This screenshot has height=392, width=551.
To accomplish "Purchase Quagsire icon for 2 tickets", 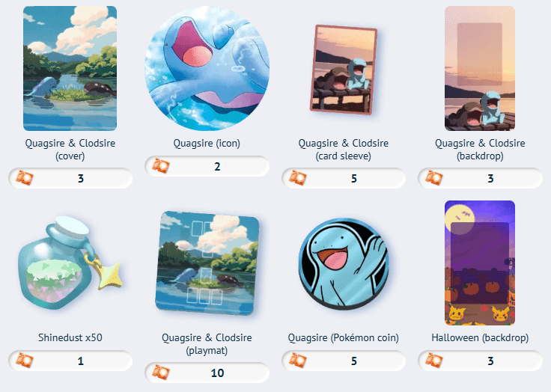I will [x=207, y=166].
